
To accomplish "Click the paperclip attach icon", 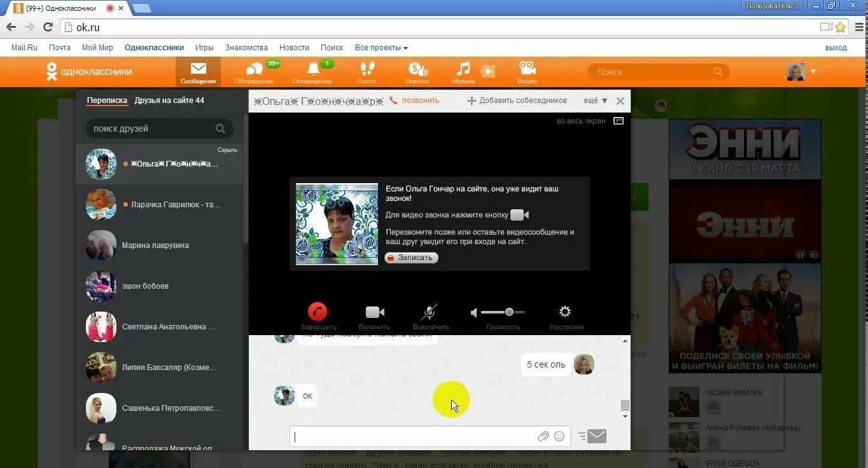I will 543,436.
